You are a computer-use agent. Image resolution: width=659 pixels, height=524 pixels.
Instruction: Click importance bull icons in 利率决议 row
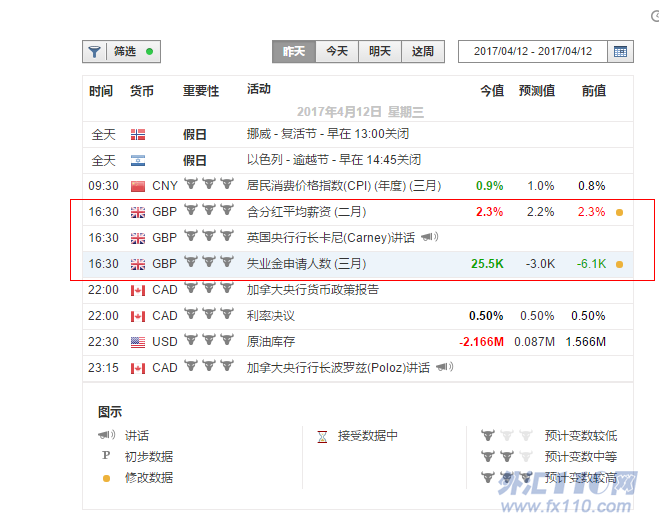coord(209,313)
